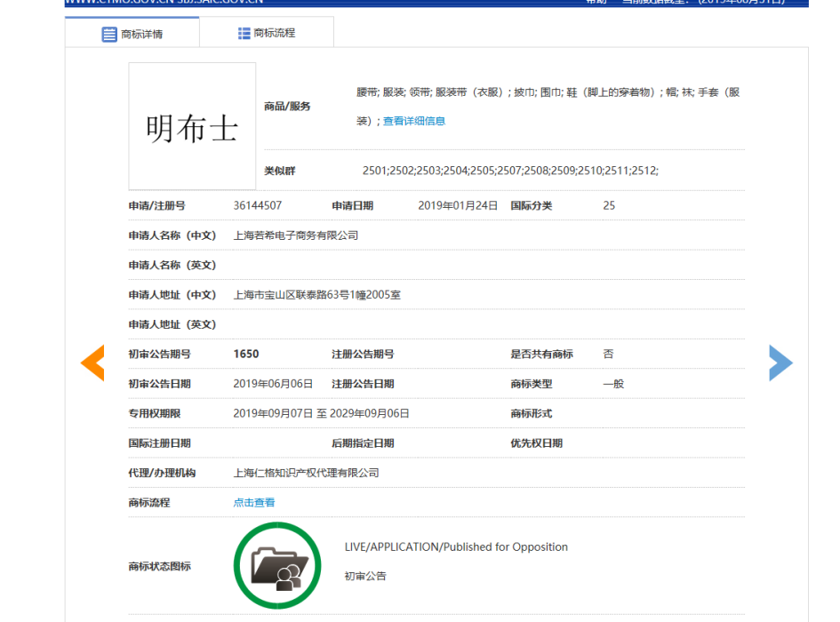The height and width of the screenshot is (622, 840).
Task: Select LIVE/APPLICATION/Published for Opposition status text
Action: [x=456, y=547]
